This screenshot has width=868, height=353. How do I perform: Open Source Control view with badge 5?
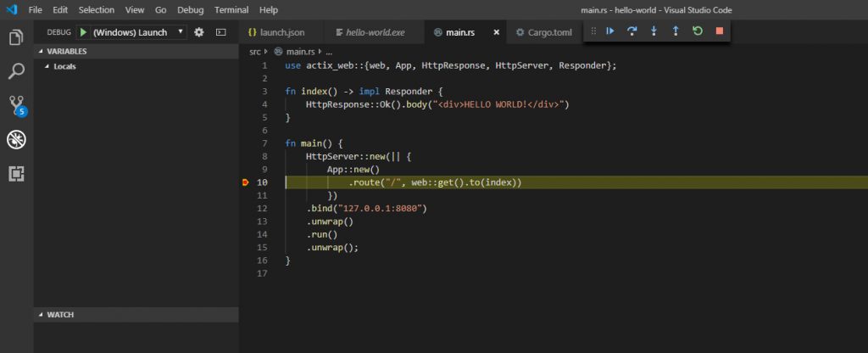pos(15,106)
